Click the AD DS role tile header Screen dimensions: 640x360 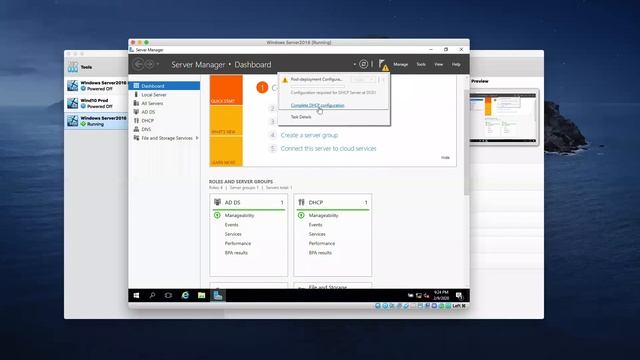click(x=249, y=202)
